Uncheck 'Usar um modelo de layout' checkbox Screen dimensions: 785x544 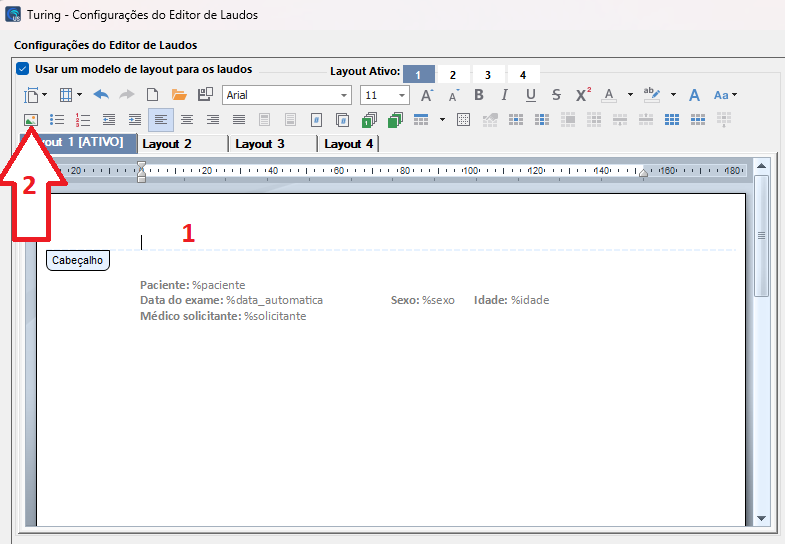pyautogui.click(x=22, y=70)
